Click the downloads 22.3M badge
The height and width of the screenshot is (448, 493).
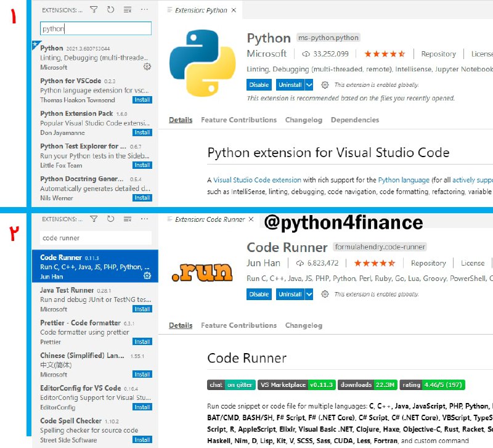367,385
